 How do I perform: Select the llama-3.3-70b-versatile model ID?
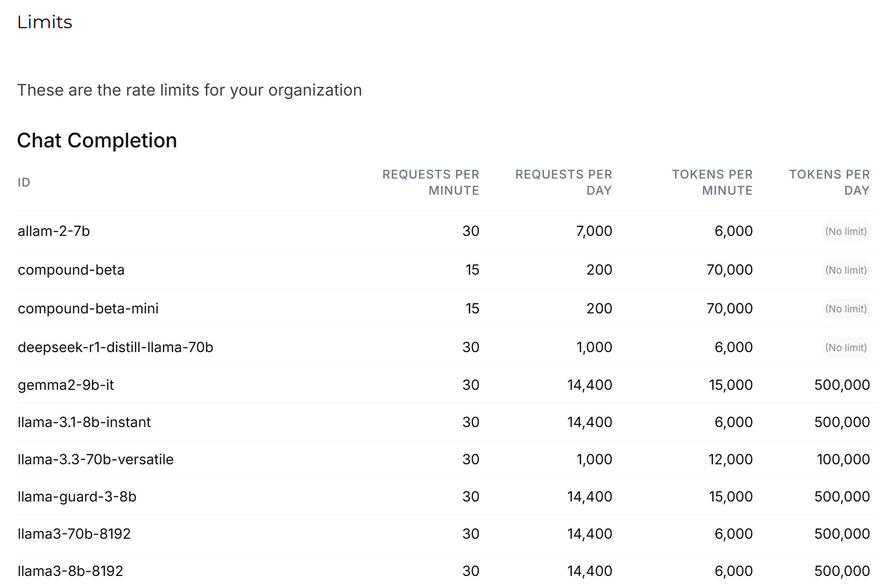tap(96, 459)
